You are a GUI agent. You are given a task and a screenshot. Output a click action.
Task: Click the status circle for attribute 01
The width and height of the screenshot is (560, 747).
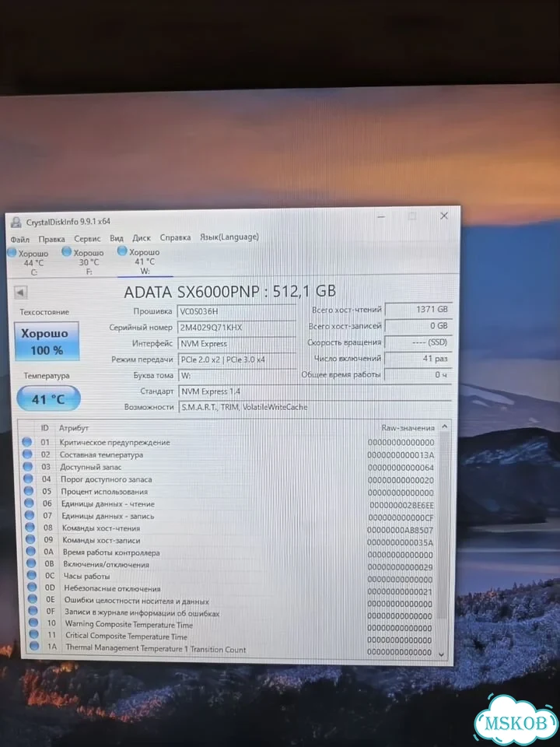tap(27, 442)
